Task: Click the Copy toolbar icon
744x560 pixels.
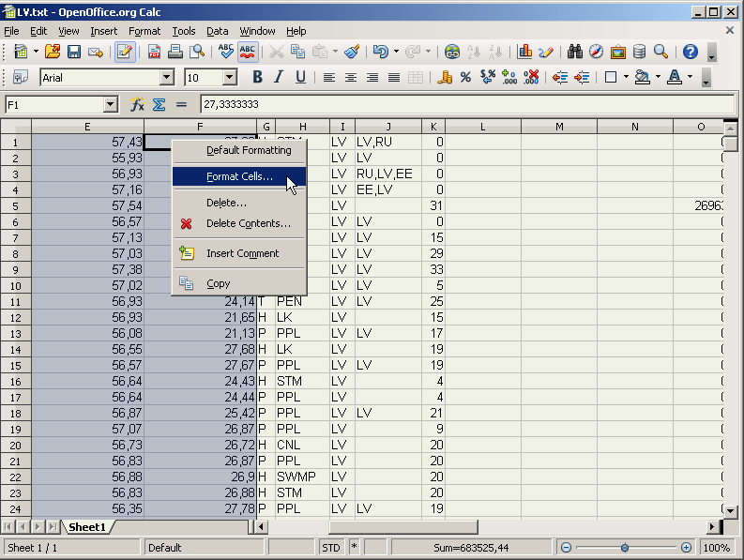Action: pos(298,52)
